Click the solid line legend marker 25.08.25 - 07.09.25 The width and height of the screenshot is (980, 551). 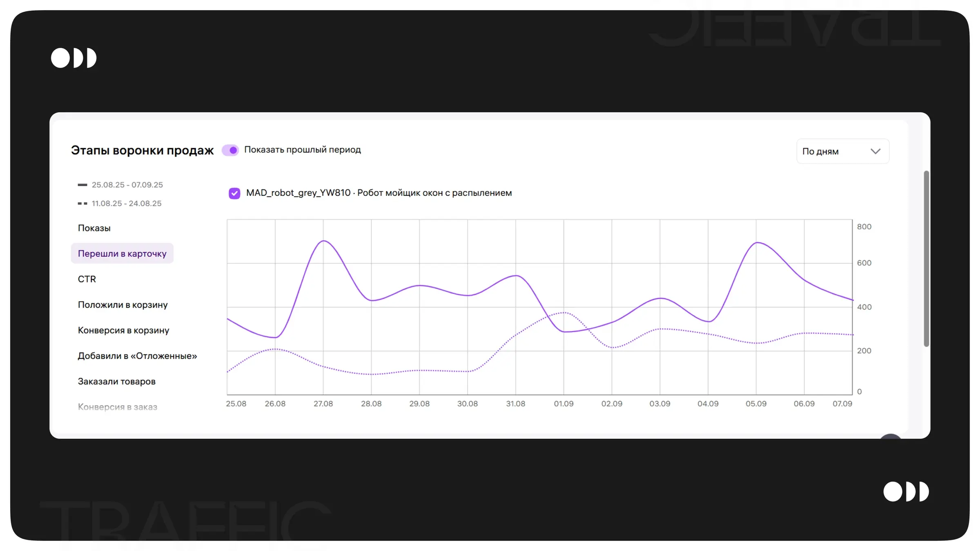[x=82, y=185]
